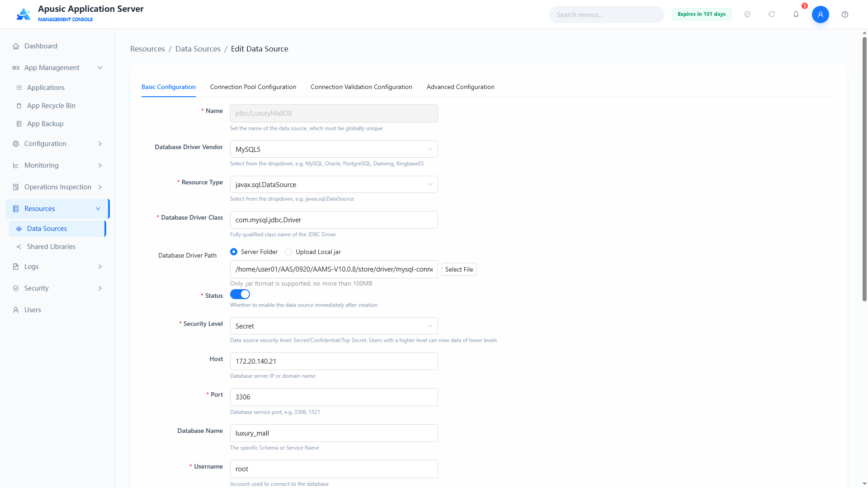Click the refresh icon in top bar
868x488 pixels.
coord(772,14)
